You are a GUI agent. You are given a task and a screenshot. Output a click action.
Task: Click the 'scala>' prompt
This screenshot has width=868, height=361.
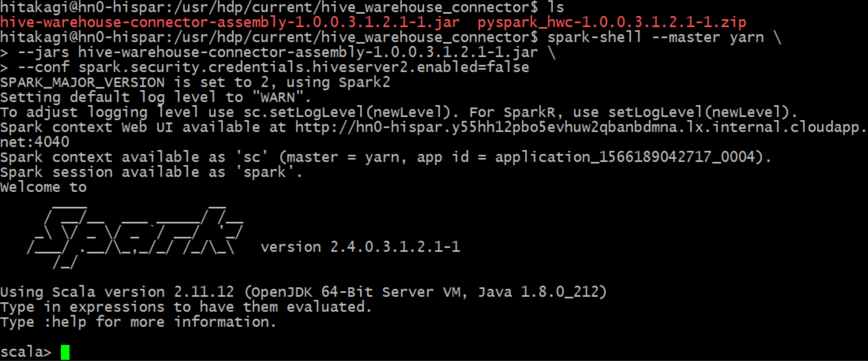[x=26, y=352]
